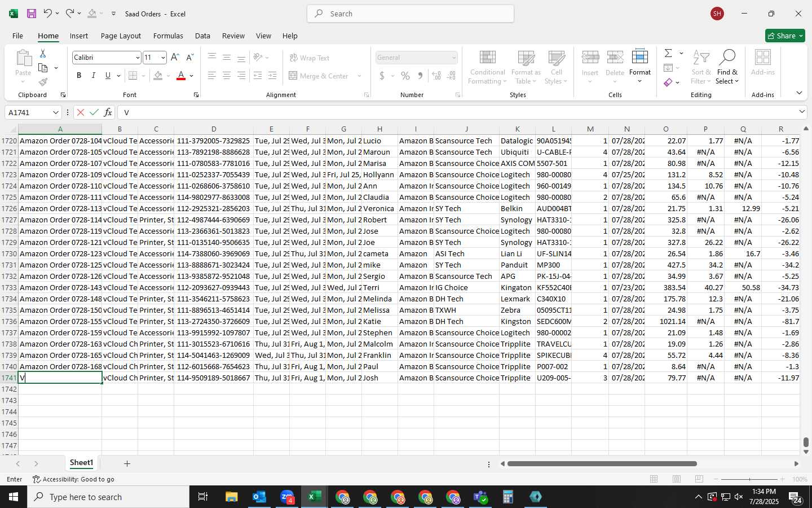
Task: Select the Sheet1 worksheet tab
Action: (x=81, y=463)
